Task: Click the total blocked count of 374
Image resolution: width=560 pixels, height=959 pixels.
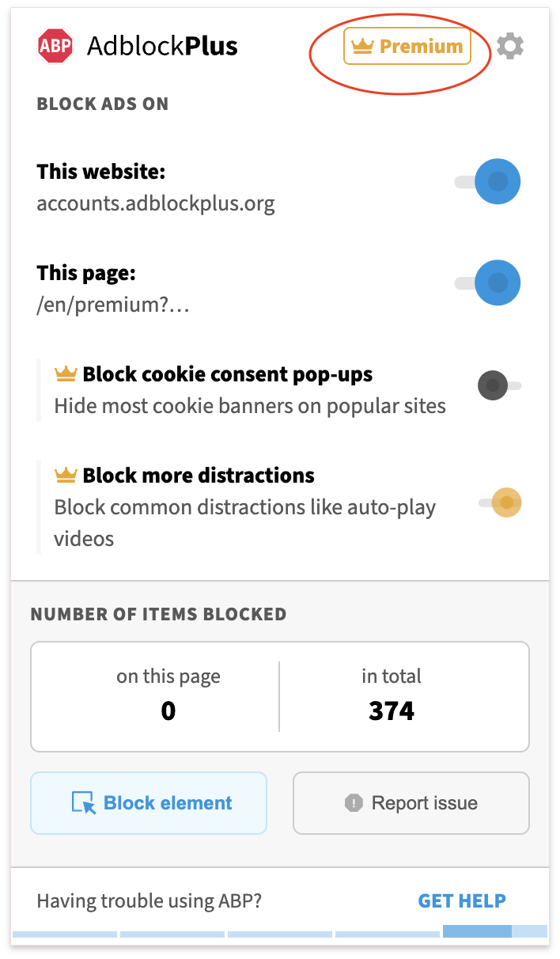Action: [x=391, y=711]
